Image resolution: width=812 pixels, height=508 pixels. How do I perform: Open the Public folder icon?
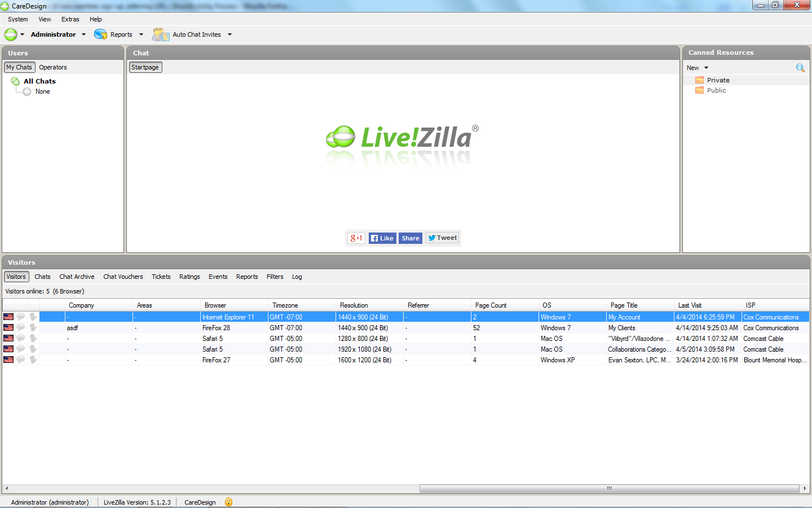coord(699,90)
